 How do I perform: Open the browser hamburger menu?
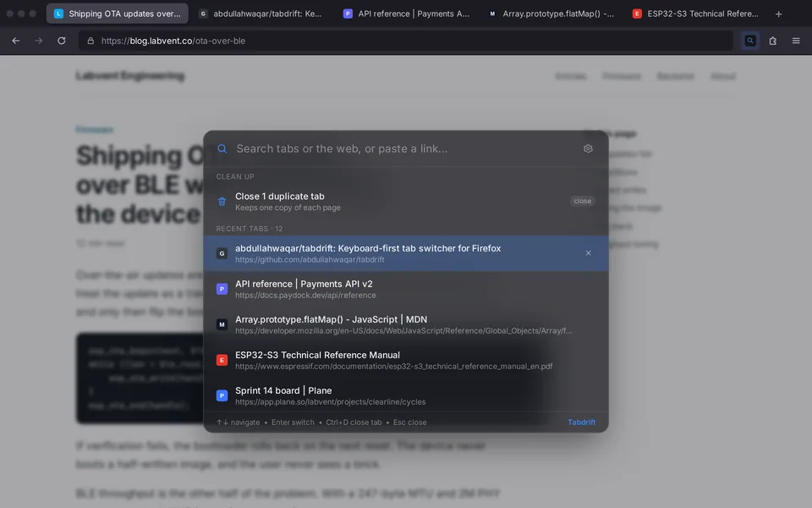796,41
